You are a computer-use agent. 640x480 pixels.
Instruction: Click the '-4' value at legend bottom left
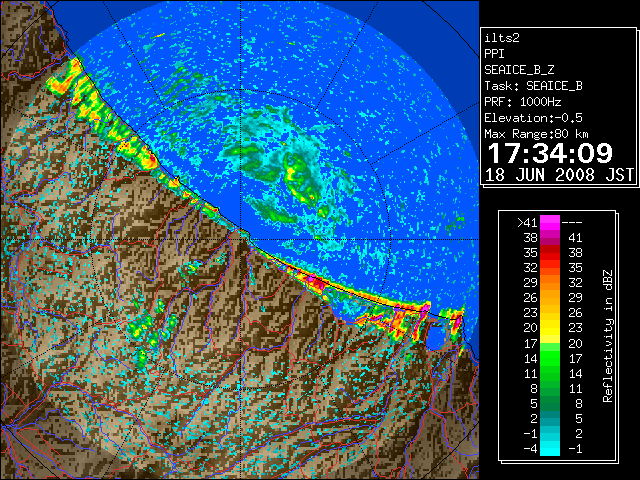[x=530, y=449]
